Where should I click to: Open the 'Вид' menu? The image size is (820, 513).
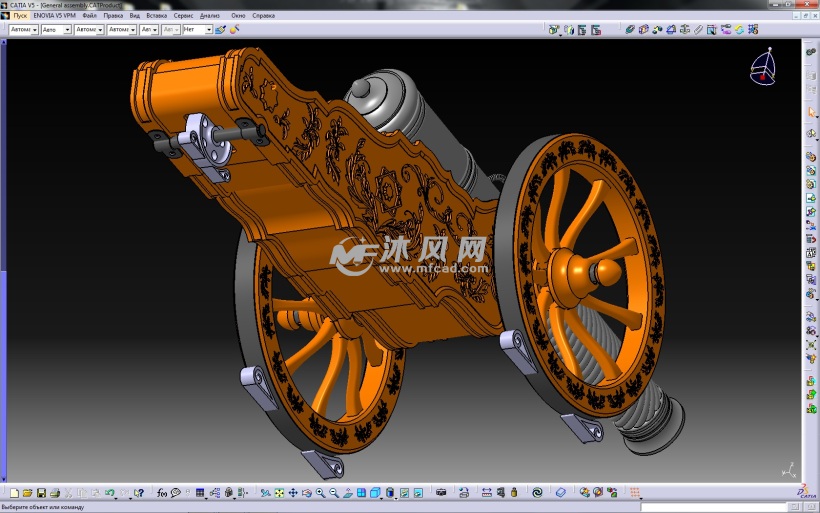134,16
